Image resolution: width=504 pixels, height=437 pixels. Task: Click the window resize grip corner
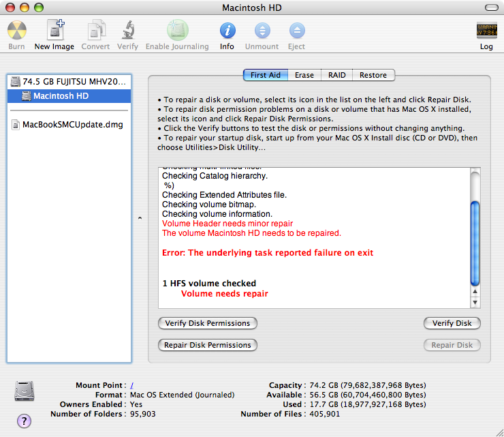pyautogui.click(x=499, y=433)
